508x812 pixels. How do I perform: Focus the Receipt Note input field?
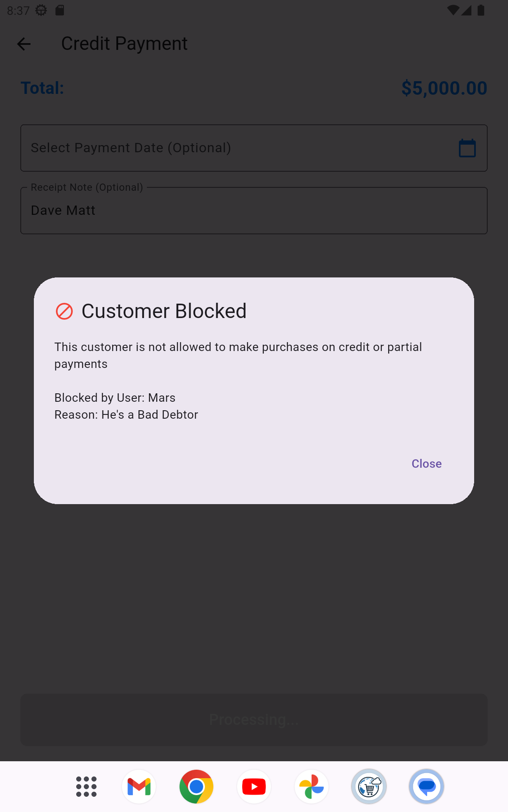coord(254,211)
